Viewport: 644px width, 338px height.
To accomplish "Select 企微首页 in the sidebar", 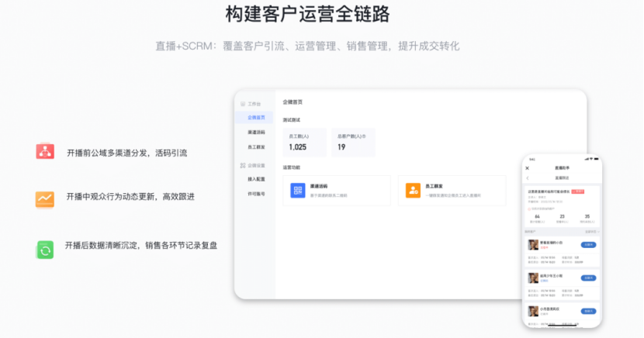I will (256, 118).
